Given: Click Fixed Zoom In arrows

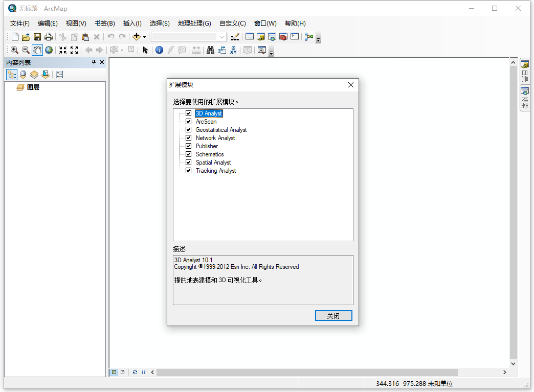Looking at the screenshot, I should pyautogui.click(x=63, y=50).
